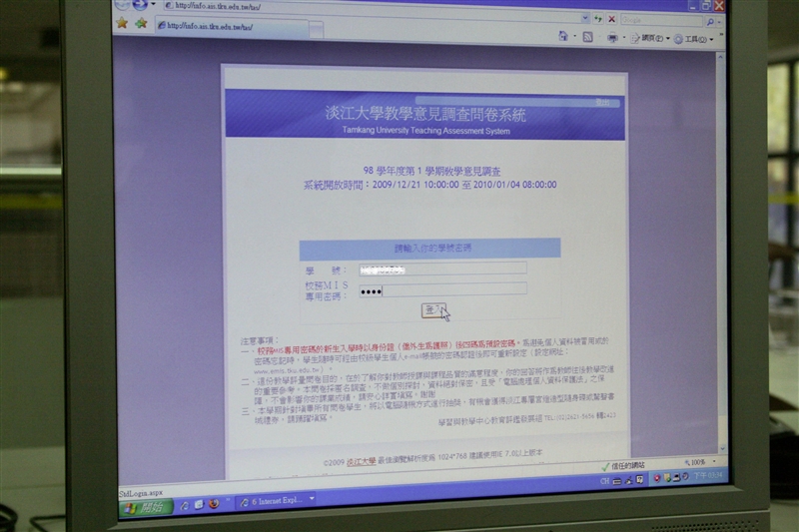Viewport: 799px width, 532px height.
Task: Click the RSS feeds icon
Action: [x=588, y=37]
